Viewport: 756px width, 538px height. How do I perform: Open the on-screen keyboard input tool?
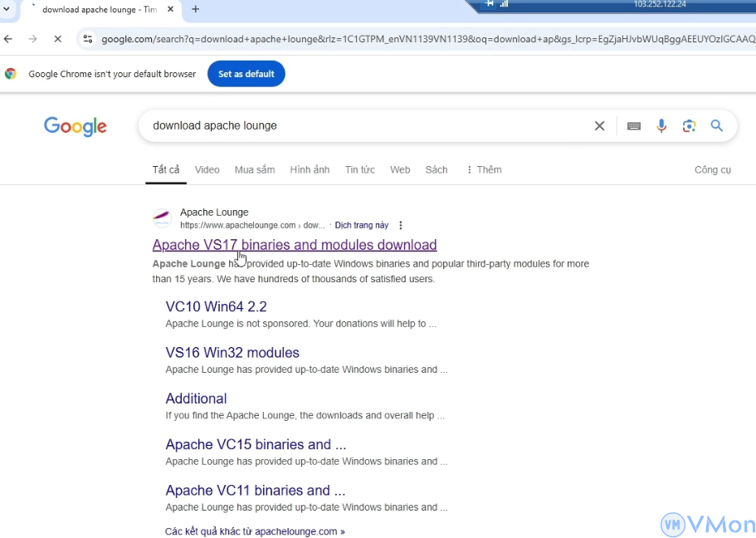point(634,126)
